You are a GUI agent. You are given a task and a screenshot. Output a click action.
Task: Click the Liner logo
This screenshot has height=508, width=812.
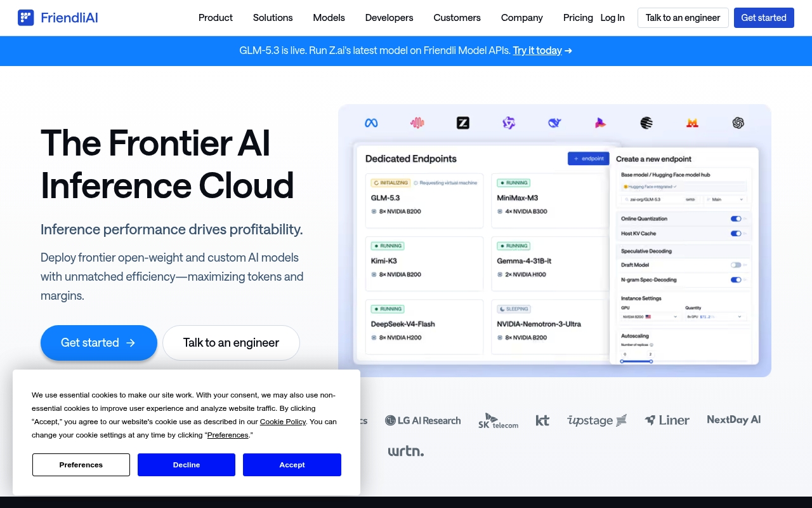(x=667, y=420)
